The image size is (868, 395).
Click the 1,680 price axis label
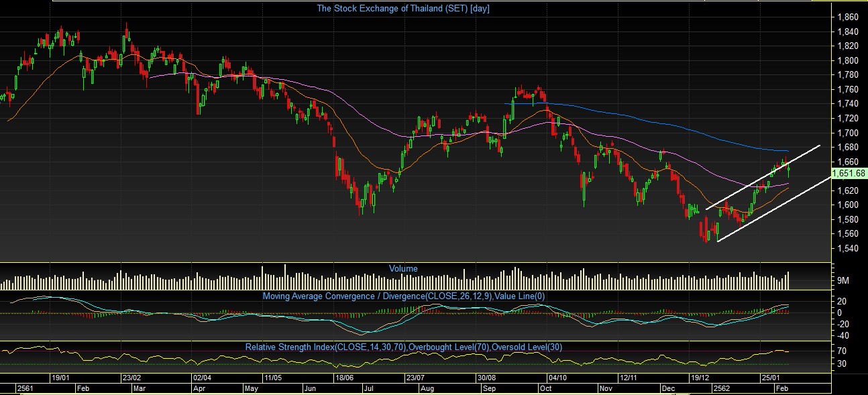click(x=849, y=147)
